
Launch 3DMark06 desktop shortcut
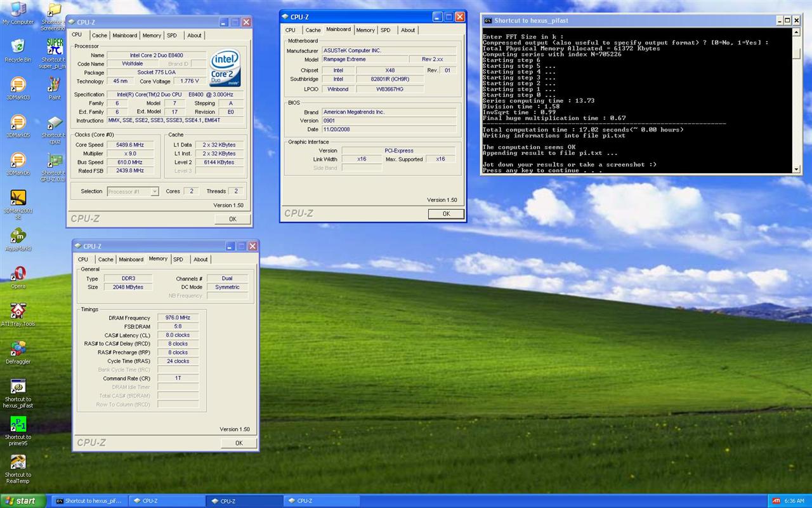point(18,160)
